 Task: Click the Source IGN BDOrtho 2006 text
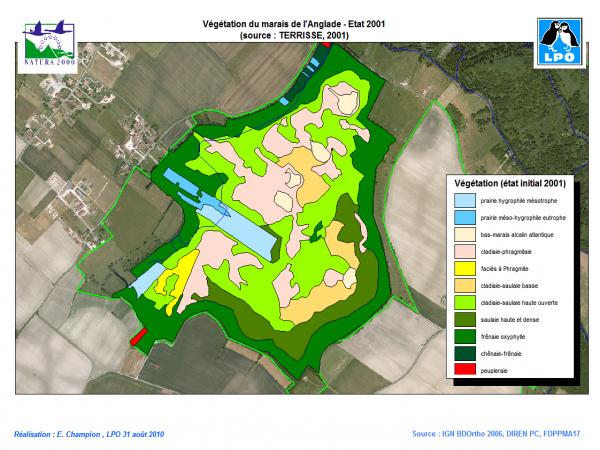496,434
